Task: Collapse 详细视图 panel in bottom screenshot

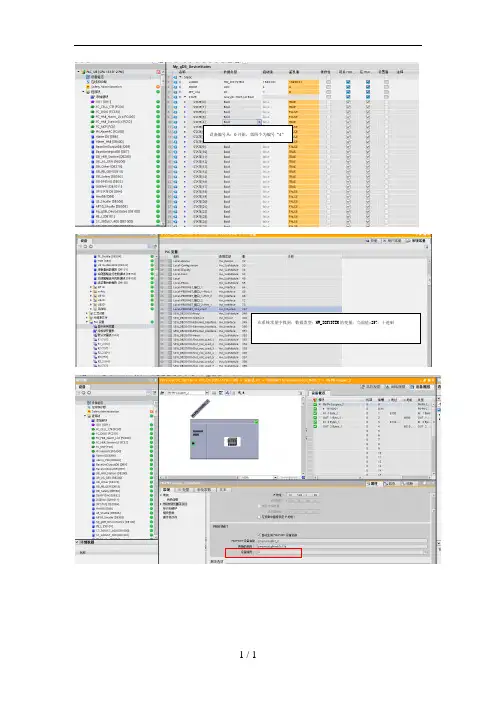Action: coord(77,542)
